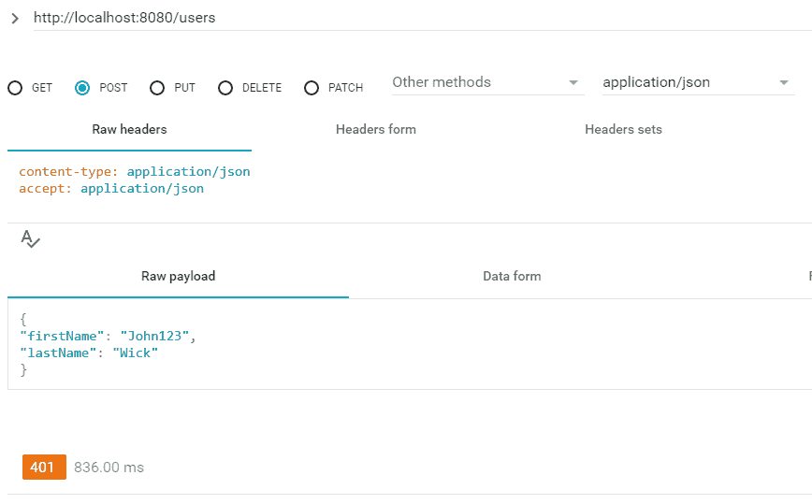Switch to the Headers sets tab

click(623, 130)
